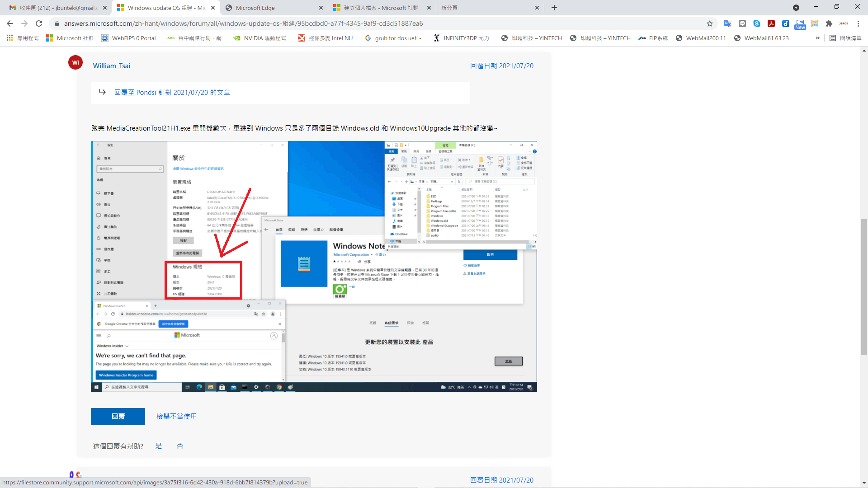Open the NVIDIA 驅動程式 bookmark
868x488 pixels.
(262, 38)
